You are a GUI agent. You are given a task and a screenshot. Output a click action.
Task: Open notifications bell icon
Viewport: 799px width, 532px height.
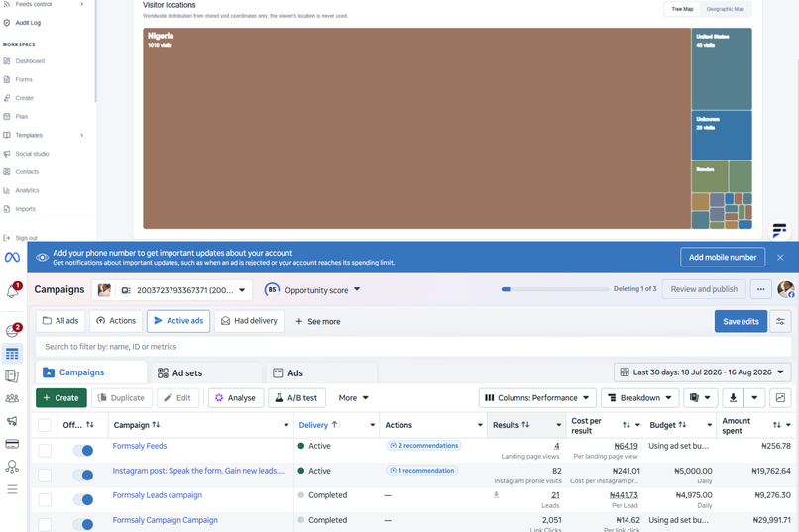pos(12,291)
